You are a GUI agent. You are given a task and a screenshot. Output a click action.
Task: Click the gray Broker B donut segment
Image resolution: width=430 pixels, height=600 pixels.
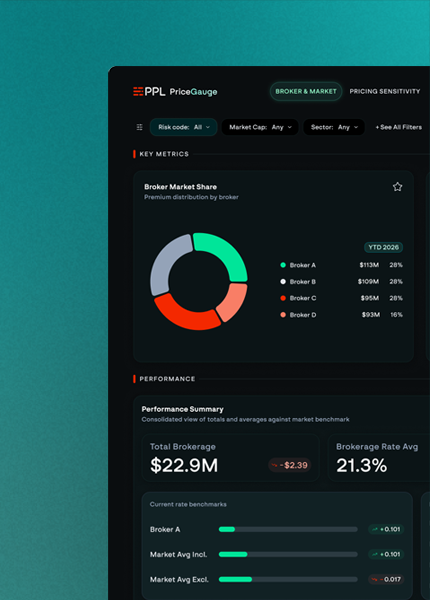pos(165,262)
